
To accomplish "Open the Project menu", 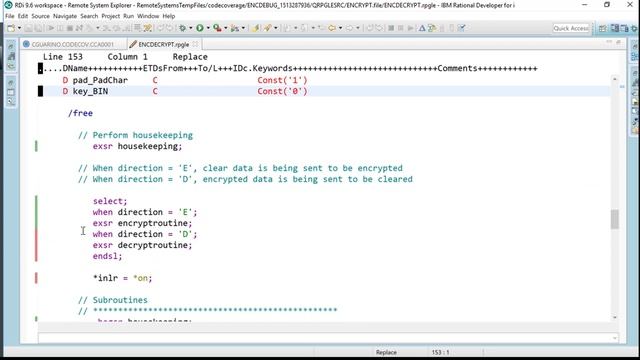I will 111,16.
